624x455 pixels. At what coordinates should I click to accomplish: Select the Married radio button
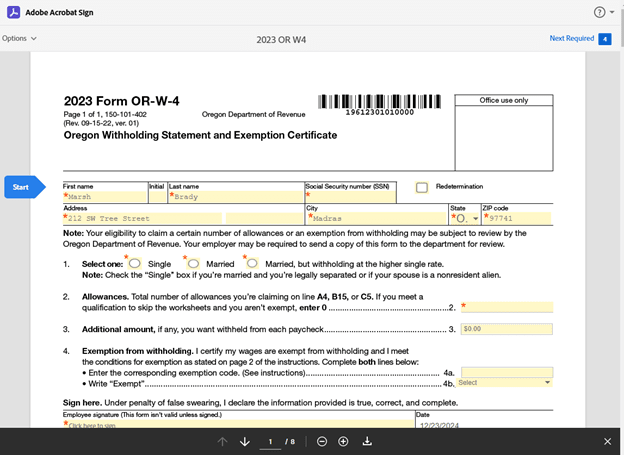pyautogui.click(x=193, y=264)
